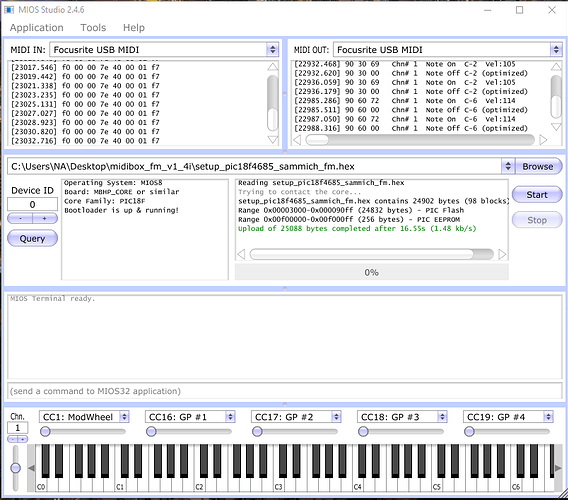
Task: Click the Browse button
Action: (x=538, y=166)
